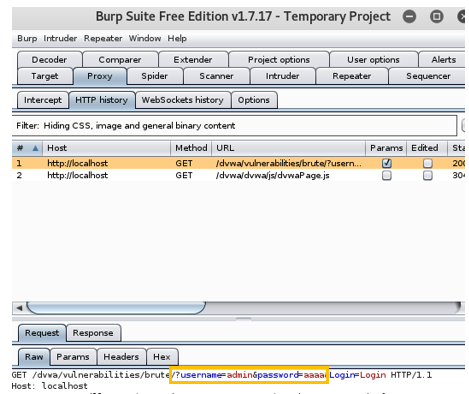Open the Burp menu

(x=27, y=38)
